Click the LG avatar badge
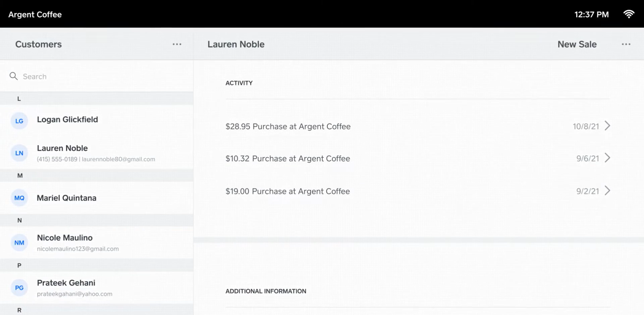Image resolution: width=644 pixels, height=315 pixels. [x=19, y=121]
